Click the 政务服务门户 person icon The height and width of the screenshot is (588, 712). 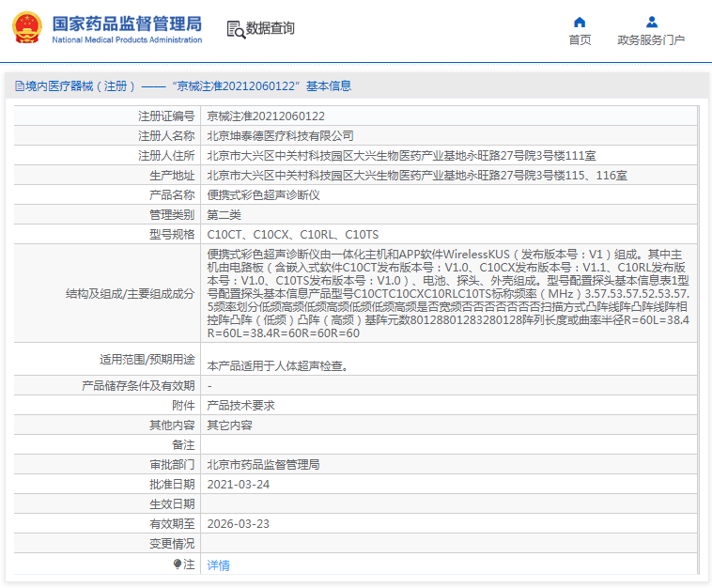[651, 22]
